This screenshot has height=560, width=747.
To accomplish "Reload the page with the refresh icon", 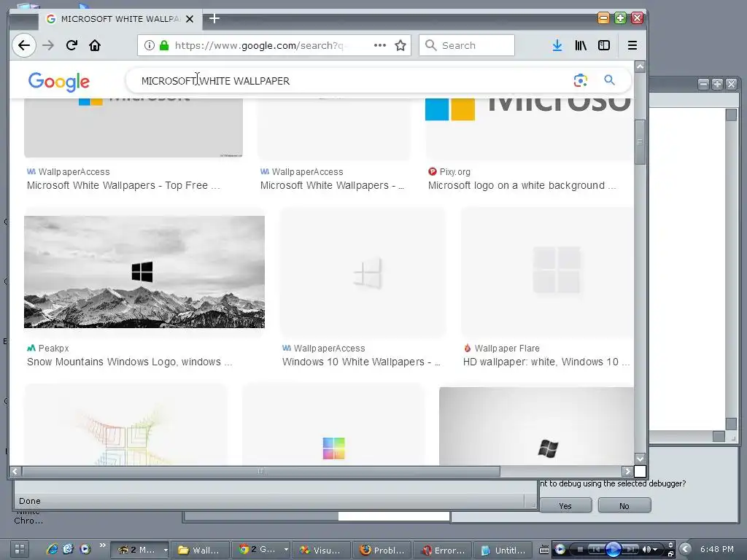I will 71,45.
